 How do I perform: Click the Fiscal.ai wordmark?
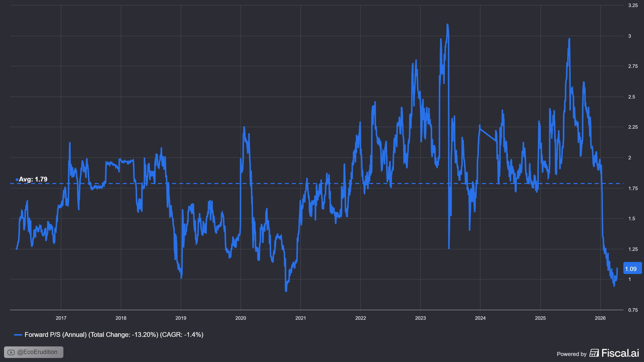[620, 353]
